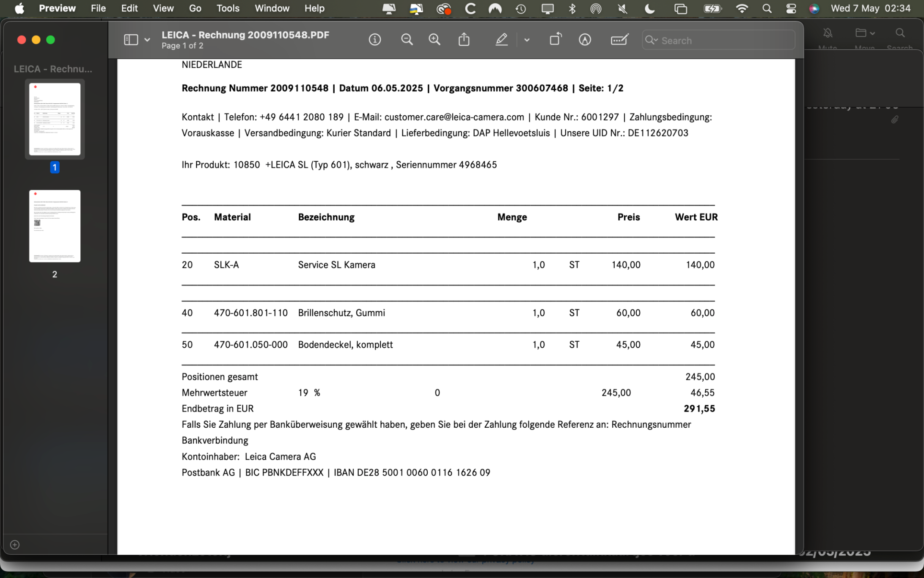Activate the Highlight pen tool

[501, 40]
